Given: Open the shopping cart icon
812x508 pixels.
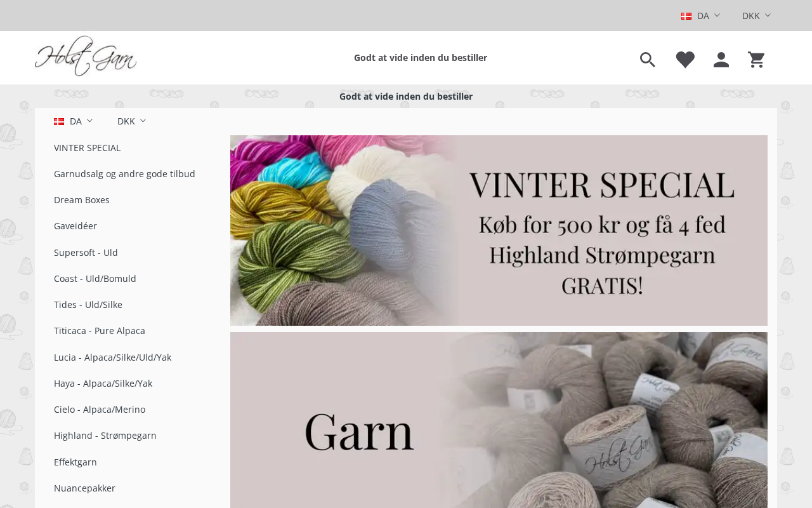Looking at the screenshot, I should [x=756, y=60].
